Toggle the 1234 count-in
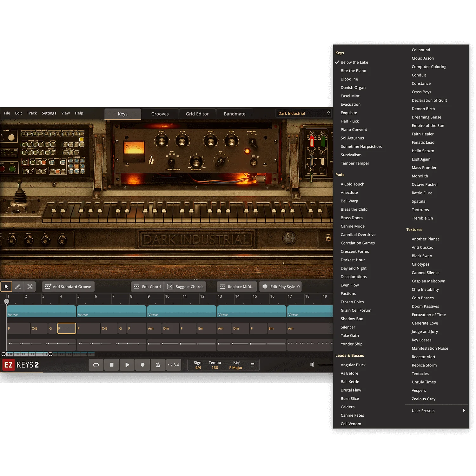This screenshot has height=476, width=476. tap(174, 365)
